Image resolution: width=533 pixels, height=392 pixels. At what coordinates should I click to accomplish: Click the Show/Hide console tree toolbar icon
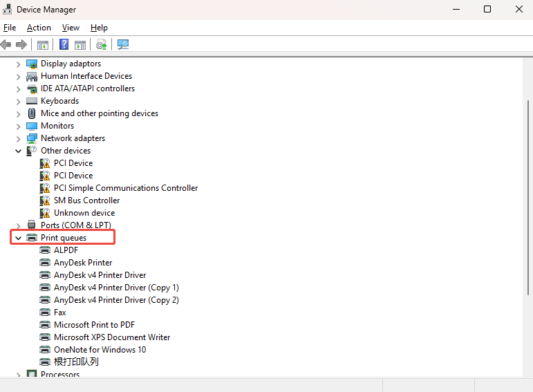tap(43, 44)
